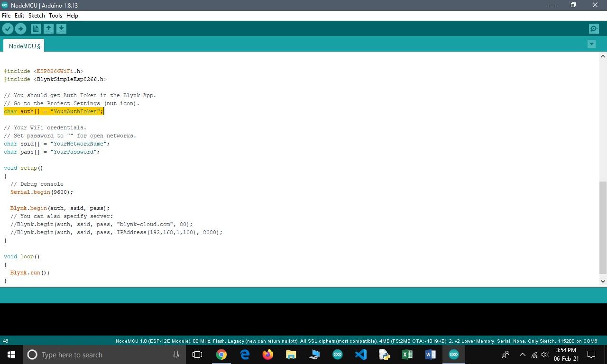This screenshot has height=364, width=607.
Task: Open the Serial Monitor magnifier icon
Action: (594, 29)
